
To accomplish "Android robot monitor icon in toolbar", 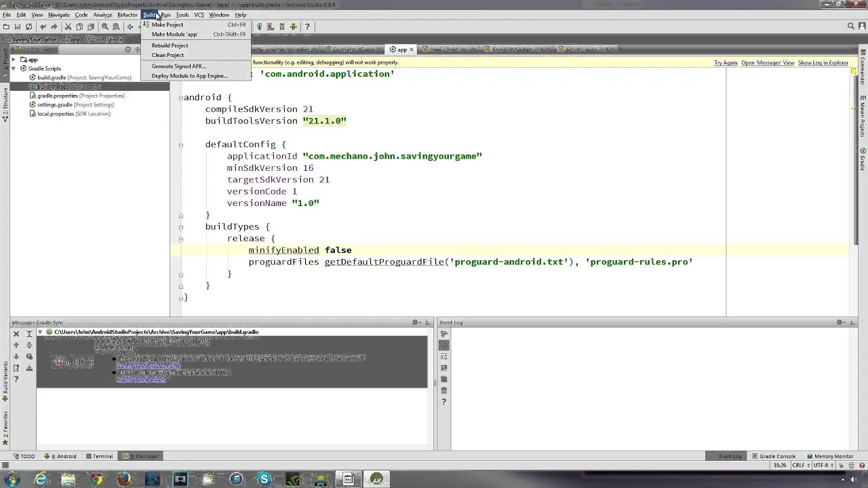I will click(x=293, y=26).
